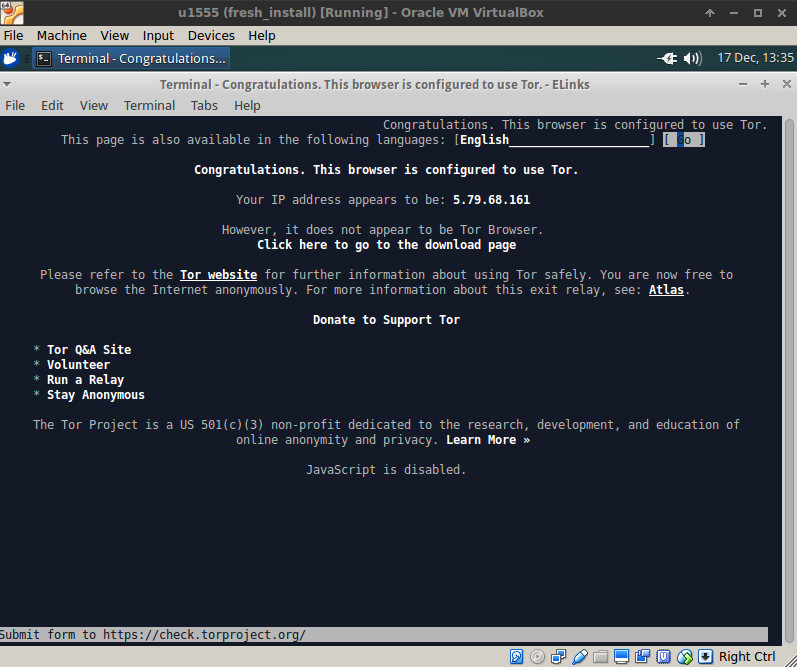Follow the Atlas link
The width and height of the screenshot is (797, 667).
pos(666,290)
